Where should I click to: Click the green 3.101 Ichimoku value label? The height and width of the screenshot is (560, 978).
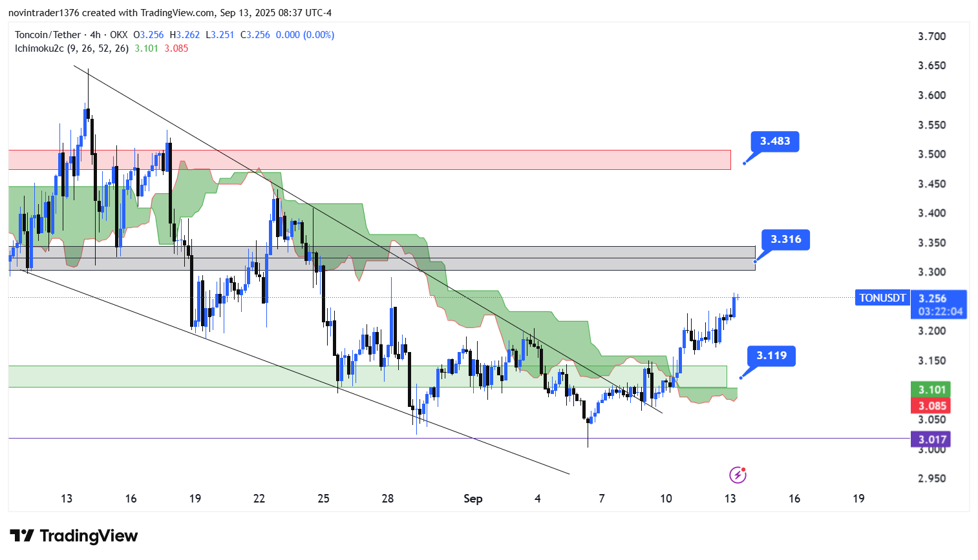[x=931, y=389]
